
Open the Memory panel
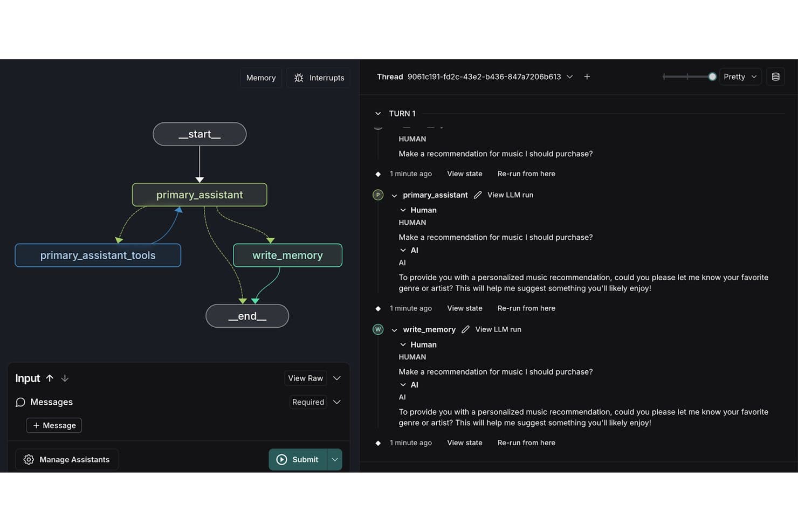261,78
